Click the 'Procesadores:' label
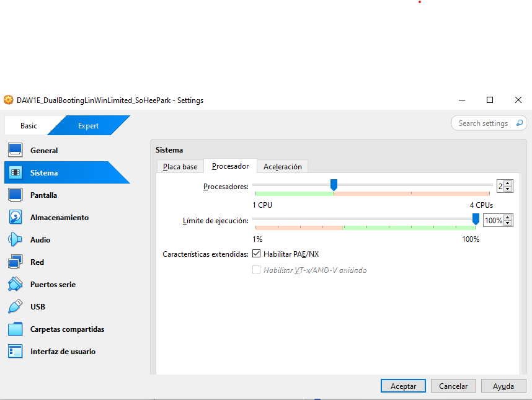This screenshot has height=400, width=532. [226, 187]
